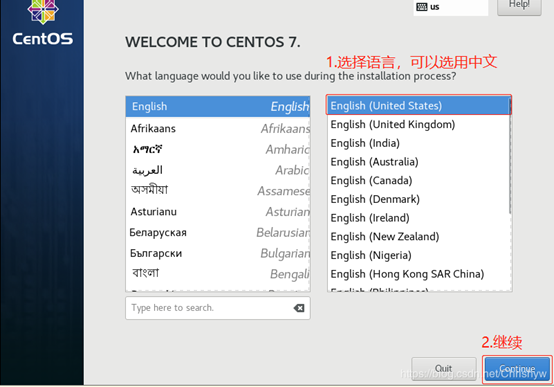Clear the search field with the backspace icon
The height and width of the screenshot is (387, 554).
(x=299, y=308)
